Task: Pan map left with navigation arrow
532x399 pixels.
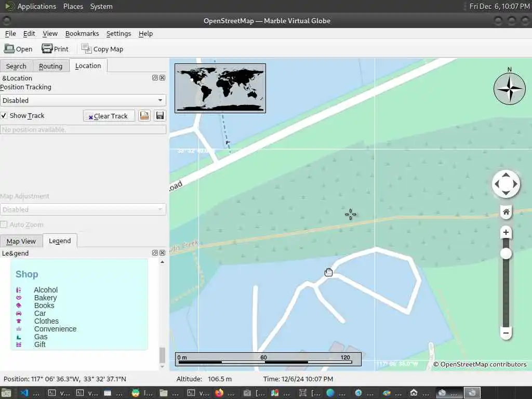Action: 497,184
